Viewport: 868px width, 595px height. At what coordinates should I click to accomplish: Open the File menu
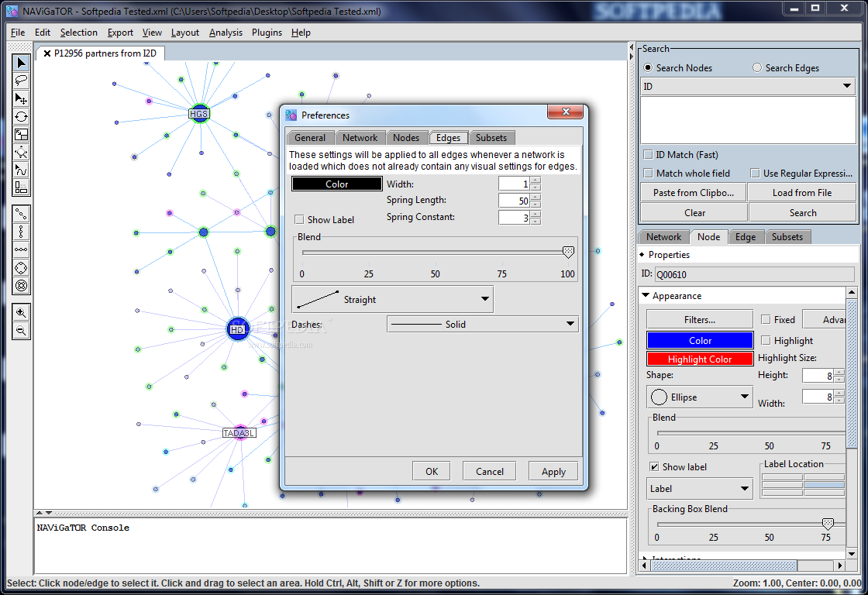point(17,32)
